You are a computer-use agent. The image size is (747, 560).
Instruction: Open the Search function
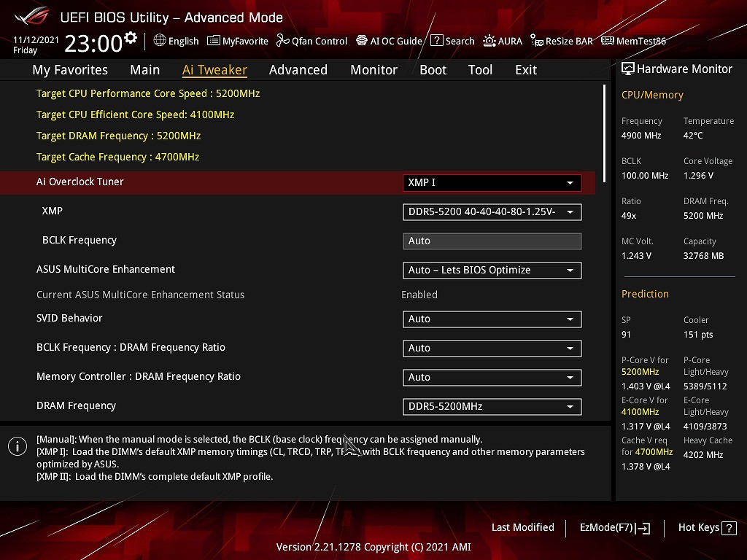[x=452, y=41]
